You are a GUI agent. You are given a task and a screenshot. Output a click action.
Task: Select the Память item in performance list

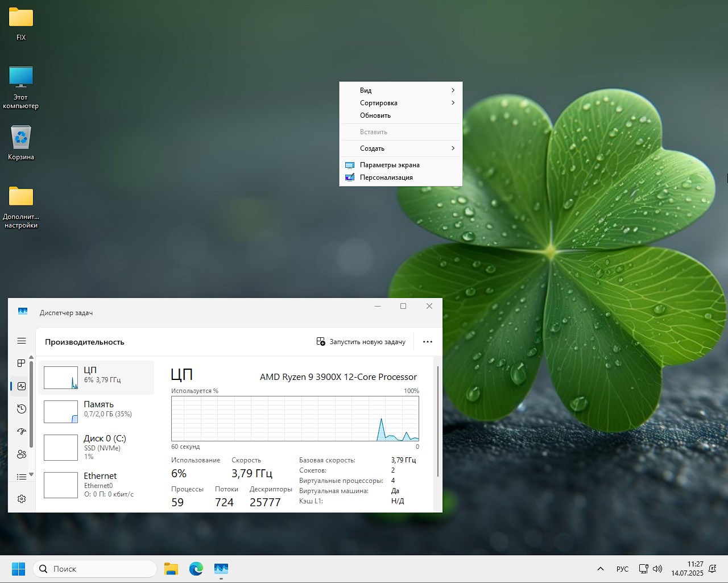(96, 412)
